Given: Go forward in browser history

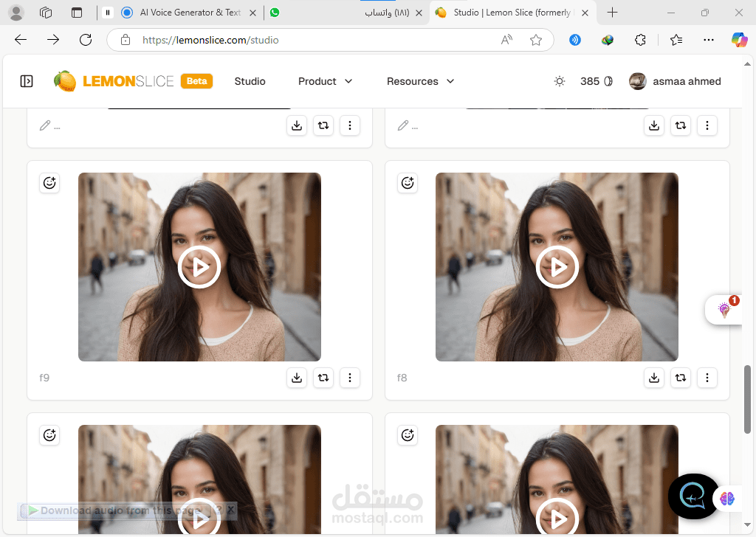Looking at the screenshot, I should (x=53, y=40).
